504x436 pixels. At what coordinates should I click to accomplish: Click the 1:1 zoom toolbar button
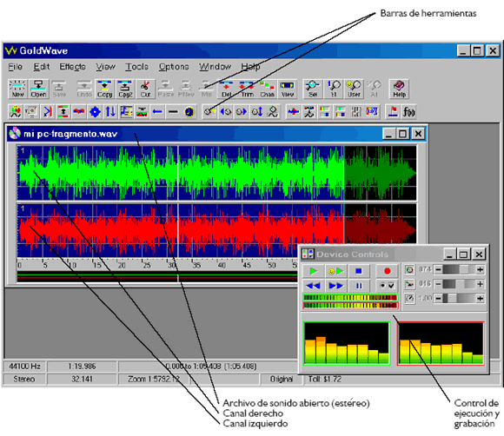pos(334,89)
